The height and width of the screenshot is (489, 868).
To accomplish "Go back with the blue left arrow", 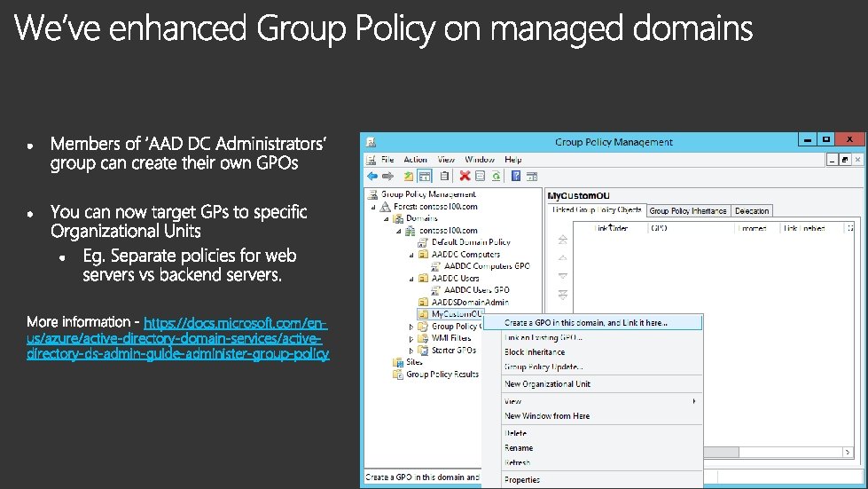I will click(372, 176).
